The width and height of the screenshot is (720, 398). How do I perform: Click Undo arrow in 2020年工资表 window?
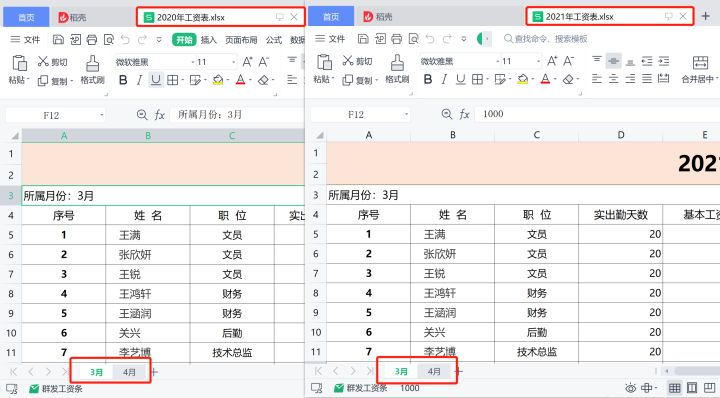(125, 40)
